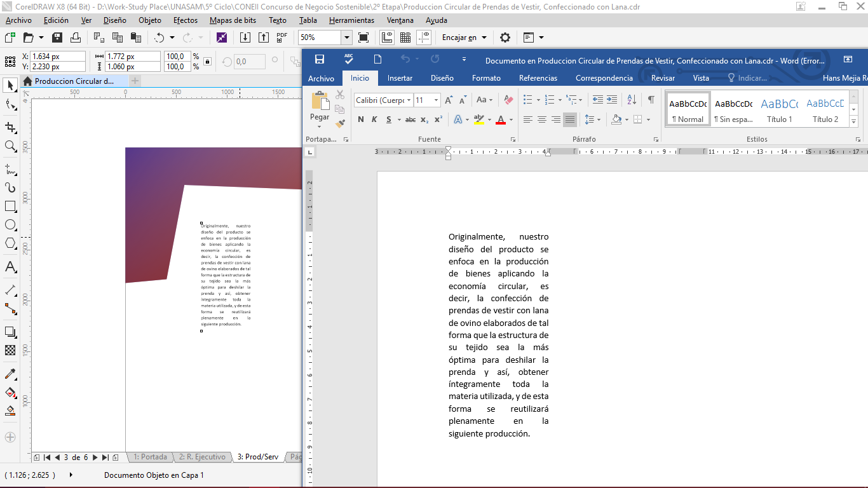Toggle Justify paragraph alignment
Image resolution: width=868 pixels, height=488 pixels.
pyautogui.click(x=570, y=119)
